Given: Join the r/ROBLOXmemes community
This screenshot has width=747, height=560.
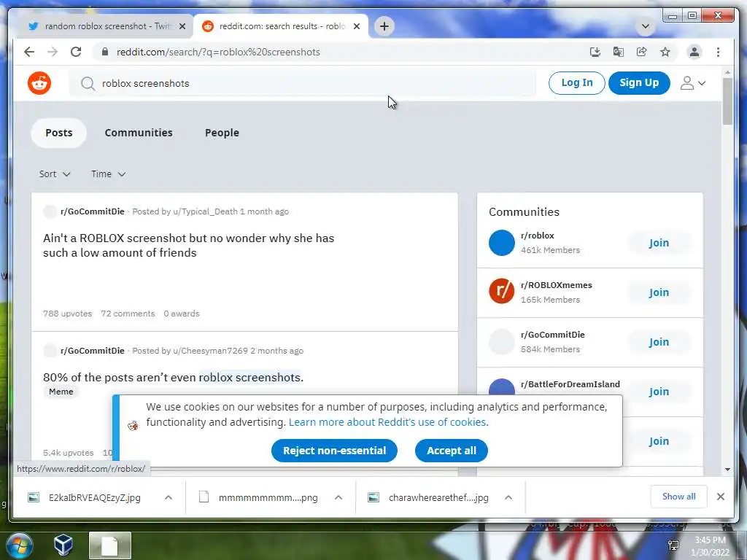Looking at the screenshot, I should [x=659, y=292].
